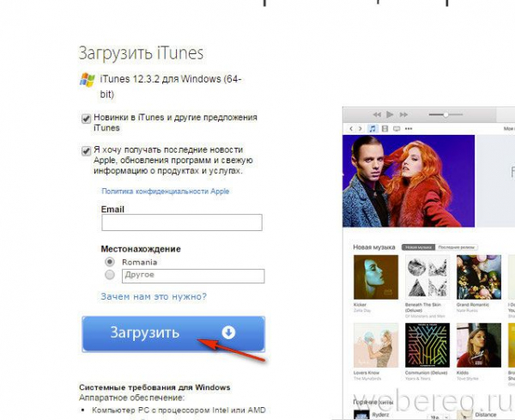Click the 'Загрузить iTunes' heading
Viewport: 515px width, 420px height.
coord(141,54)
